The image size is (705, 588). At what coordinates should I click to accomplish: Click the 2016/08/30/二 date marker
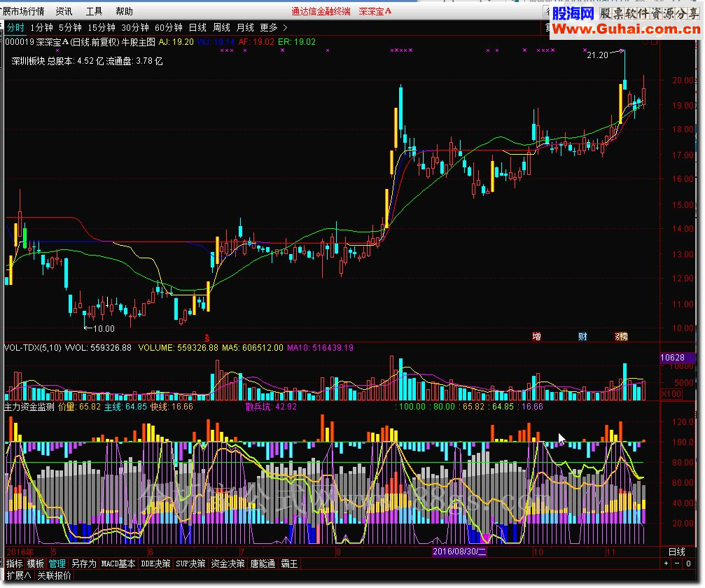(x=459, y=551)
